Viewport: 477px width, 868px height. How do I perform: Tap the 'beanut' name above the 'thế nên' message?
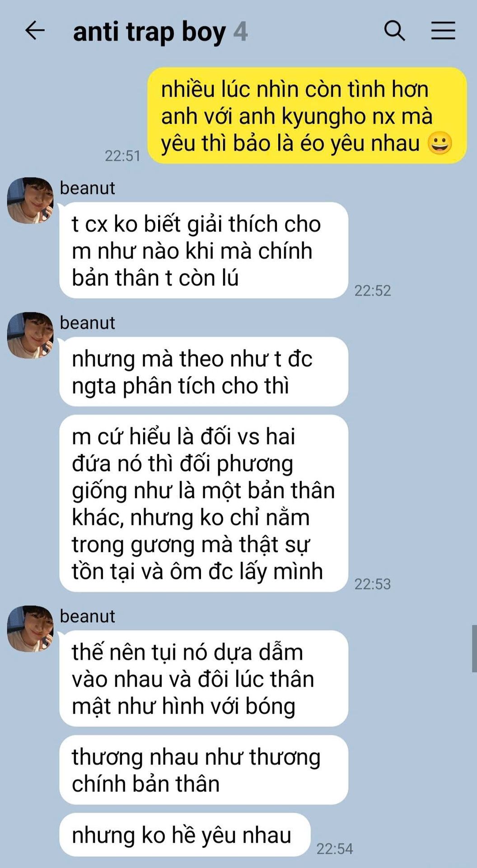(x=87, y=617)
